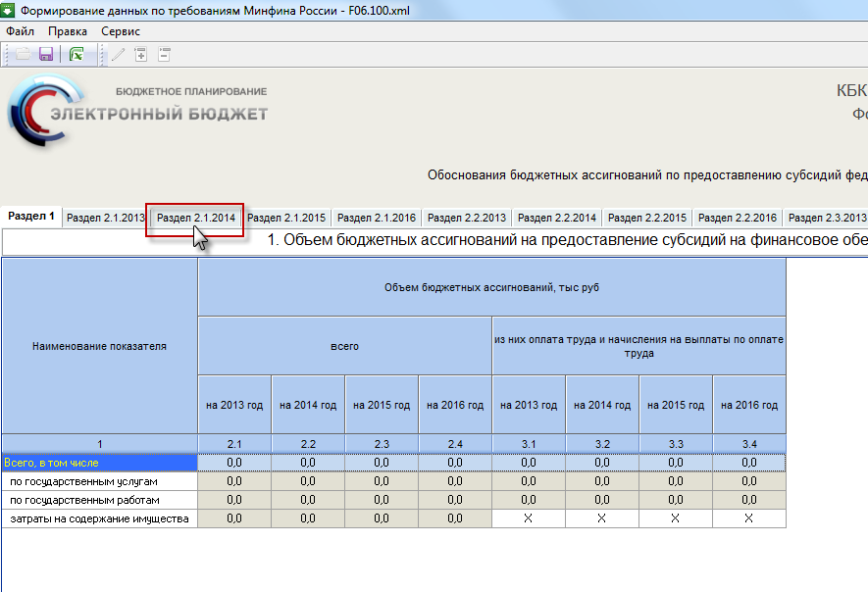Screen dimensions: 868x592
Task: Click the app icon in title bar
Action: pyautogui.click(x=8, y=10)
